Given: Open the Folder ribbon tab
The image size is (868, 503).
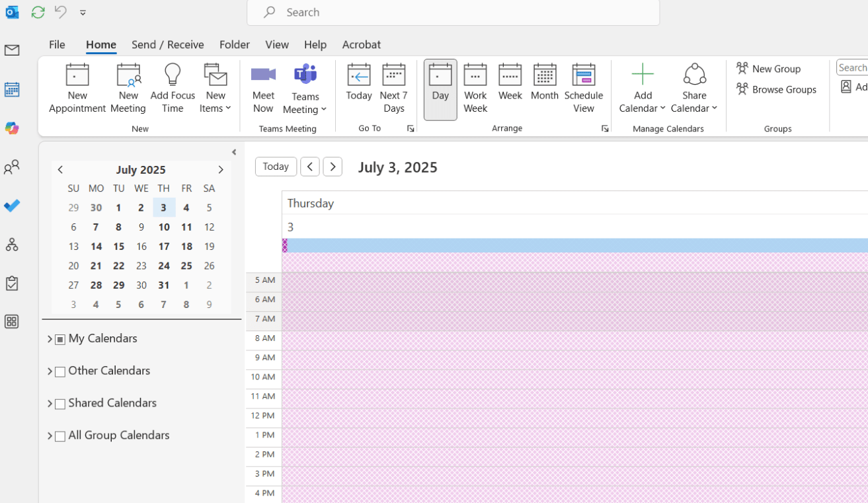Looking at the screenshot, I should 235,44.
